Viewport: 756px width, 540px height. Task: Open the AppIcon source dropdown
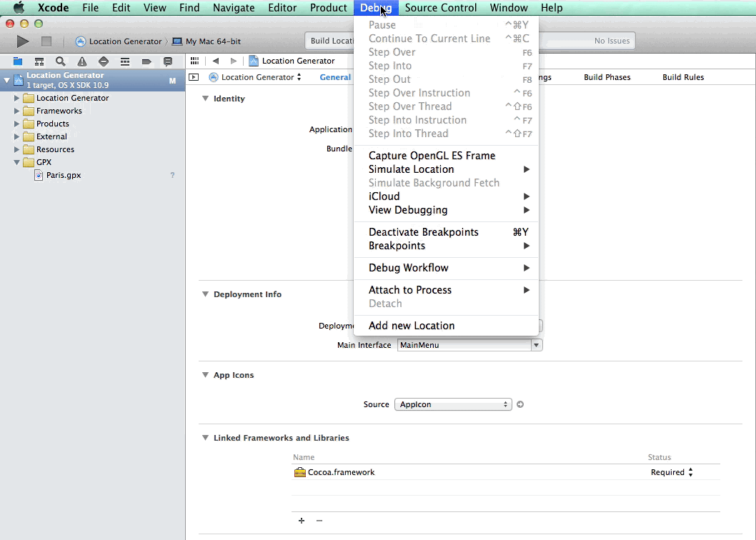pos(453,404)
